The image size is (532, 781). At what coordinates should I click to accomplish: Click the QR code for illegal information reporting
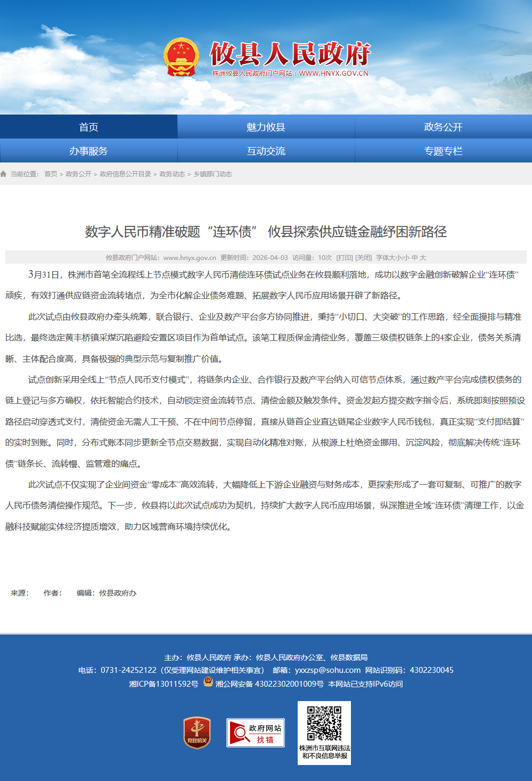(x=324, y=723)
